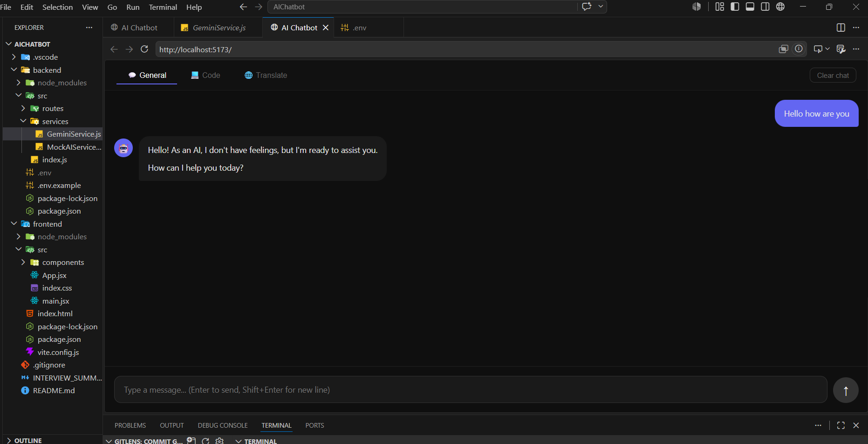Switch to the Translate tab
This screenshot has height=444, width=868.
(x=266, y=75)
